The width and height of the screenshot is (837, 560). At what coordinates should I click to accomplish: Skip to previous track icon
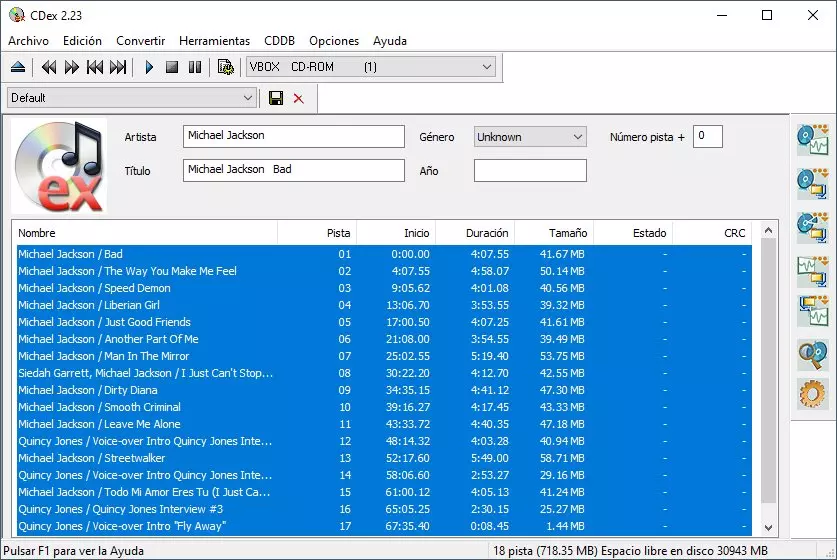(x=94, y=67)
